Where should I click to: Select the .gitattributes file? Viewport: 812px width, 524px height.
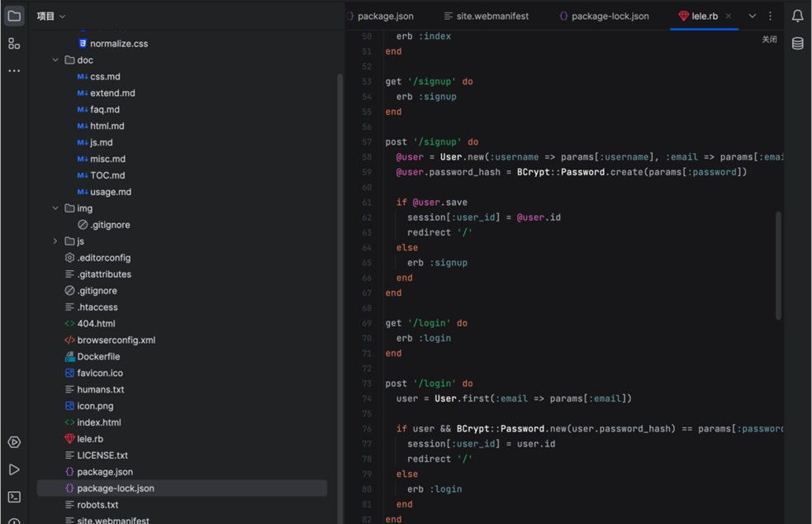click(104, 274)
